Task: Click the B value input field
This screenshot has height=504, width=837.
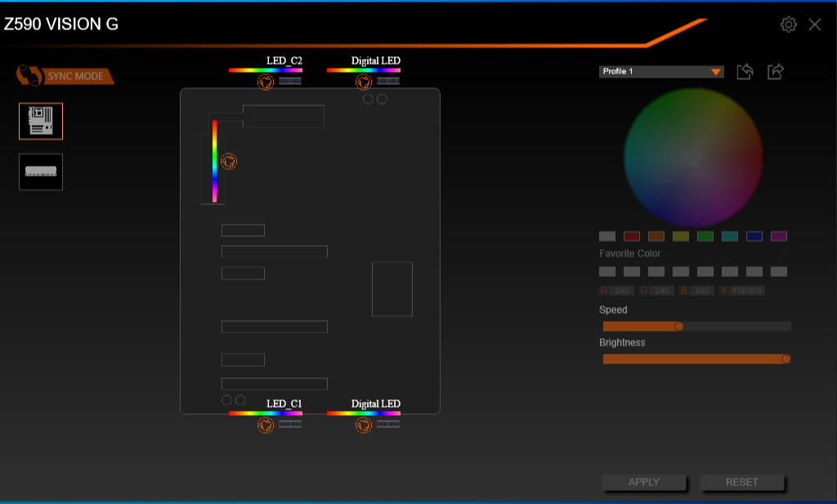Action: point(702,291)
